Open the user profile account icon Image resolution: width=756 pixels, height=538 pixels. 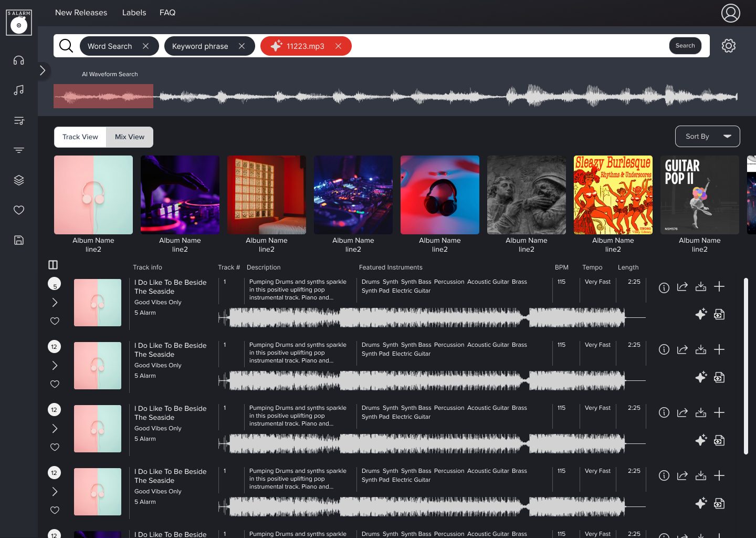tap(731, 13)
